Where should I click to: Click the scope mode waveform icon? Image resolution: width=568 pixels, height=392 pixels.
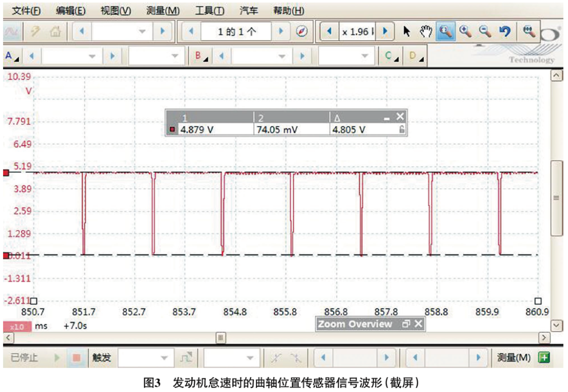[x=12, y=32]
